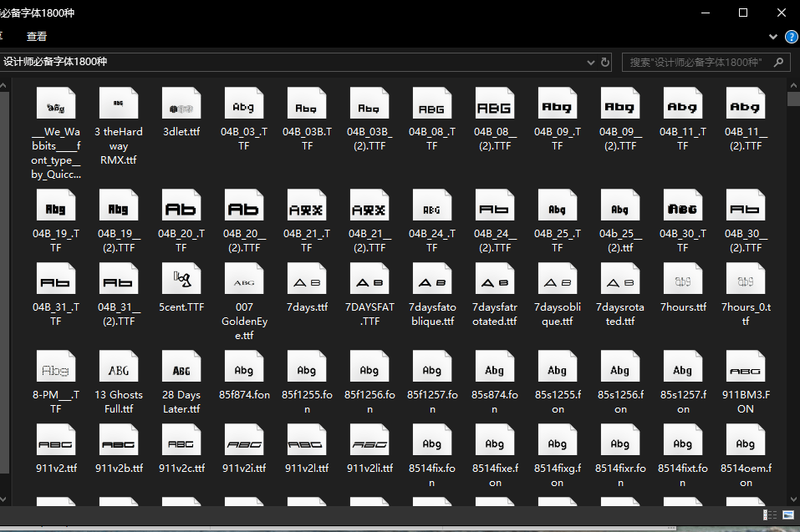The width and height of the screenshot is (800, 532).
Task: Select the 04B_03_.TTF font file icon
Action: coord(244,104)
